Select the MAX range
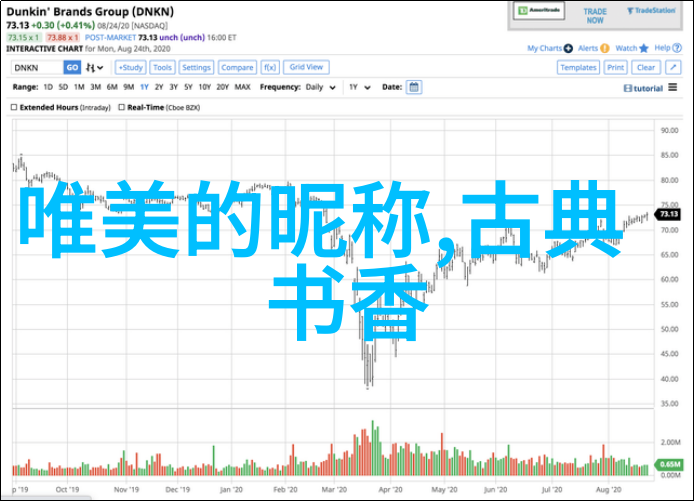This screenshot has height=502, width=695. 242,87
